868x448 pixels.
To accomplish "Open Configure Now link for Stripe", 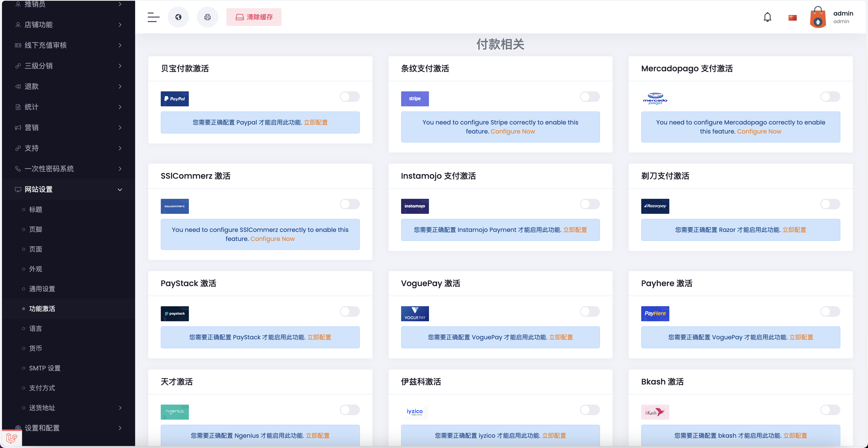I will coord(513,131).
